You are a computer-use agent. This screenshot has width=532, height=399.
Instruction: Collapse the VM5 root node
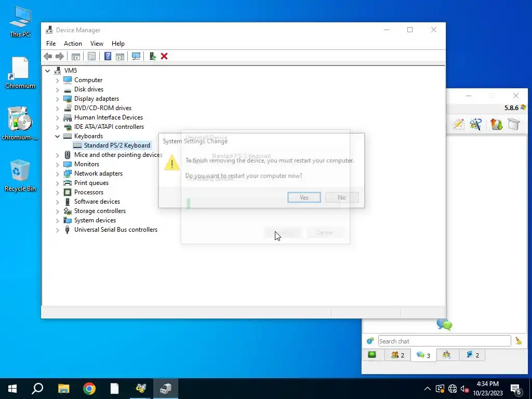[x=47, y=71]
